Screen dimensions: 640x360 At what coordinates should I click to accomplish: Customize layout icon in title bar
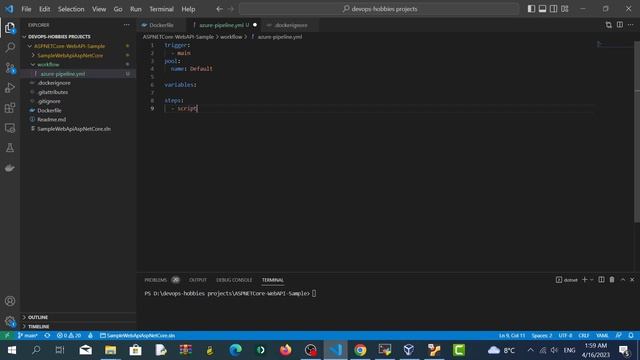[x=565, y=9]
